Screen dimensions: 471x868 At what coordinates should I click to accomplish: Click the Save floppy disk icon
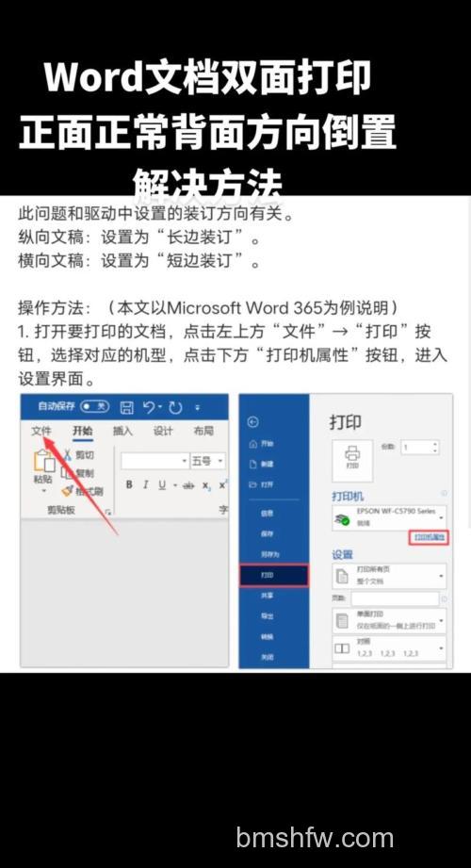pos(127,408)
